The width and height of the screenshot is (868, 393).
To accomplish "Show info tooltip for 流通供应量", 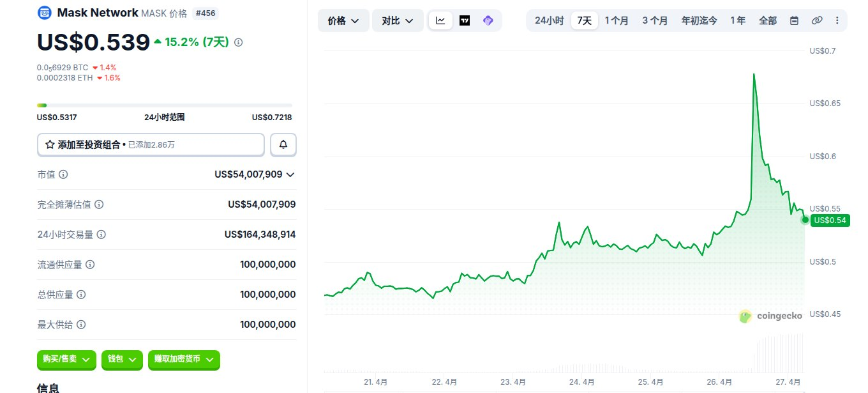I will coord(90,265).
